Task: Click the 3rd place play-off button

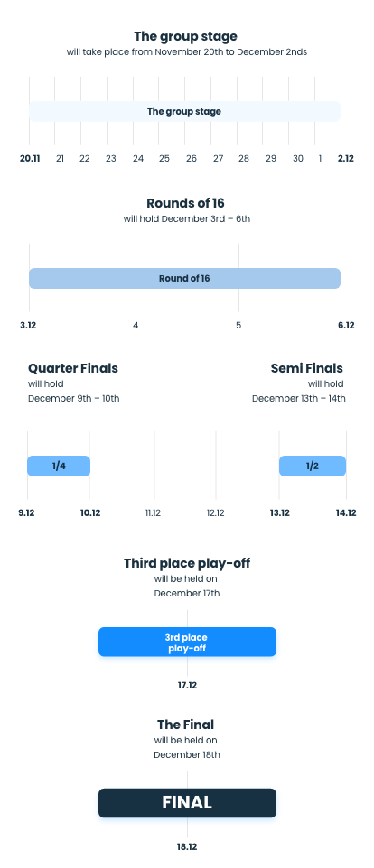Action: (x=187, y=642)
